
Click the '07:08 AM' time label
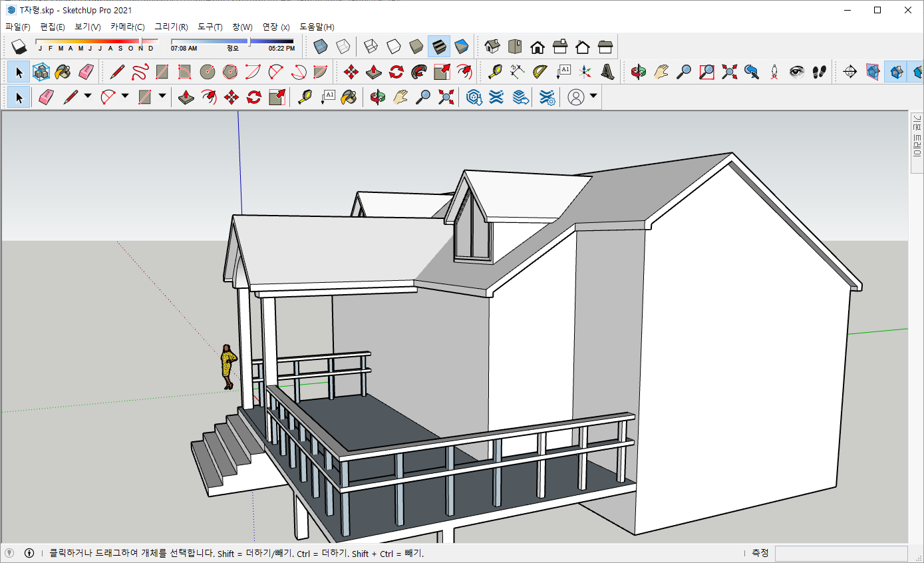tap(184, 49)
